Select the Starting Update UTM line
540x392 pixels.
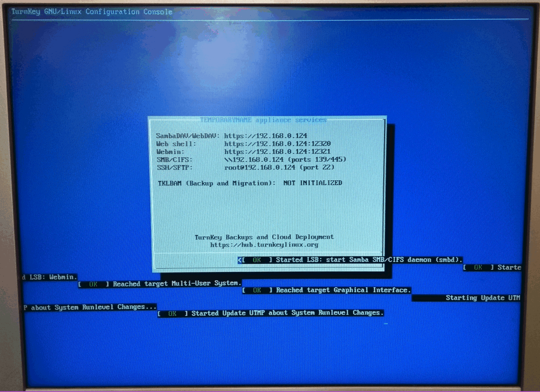pos(482,298)
